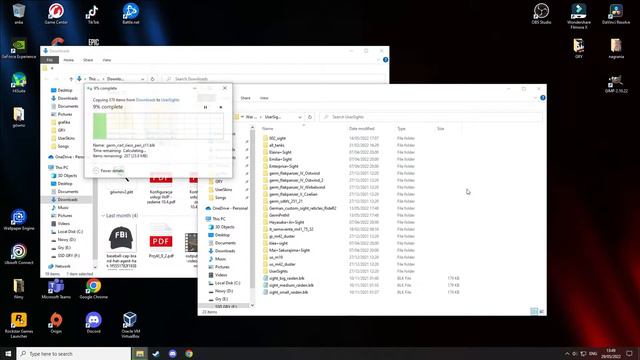This screenshot has height=360, width=640.
Task: Switch UserSights window to details view
Action: click(534, 311)
